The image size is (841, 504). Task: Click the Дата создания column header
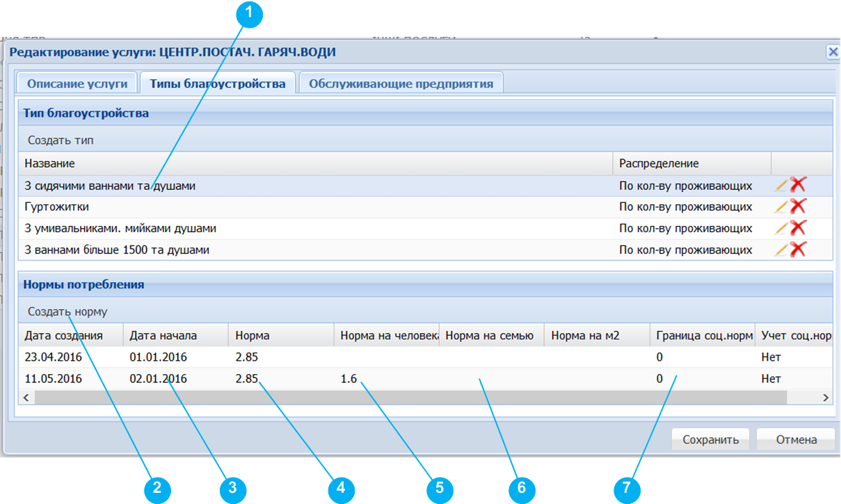(x=70, y=335)
